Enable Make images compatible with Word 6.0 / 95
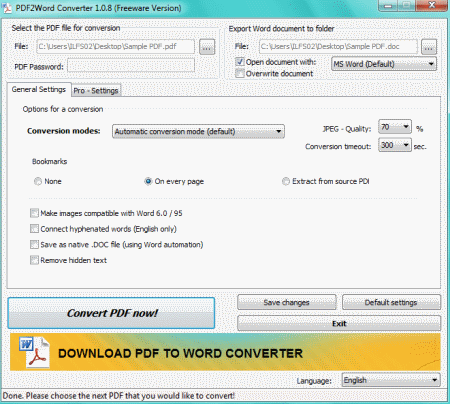 (x=34, y=213)
